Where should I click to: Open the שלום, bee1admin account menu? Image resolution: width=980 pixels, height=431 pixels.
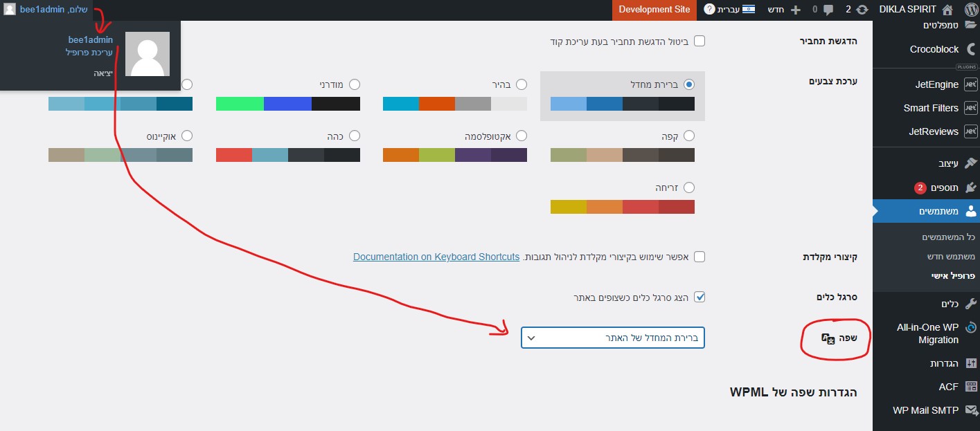[46, 10]
